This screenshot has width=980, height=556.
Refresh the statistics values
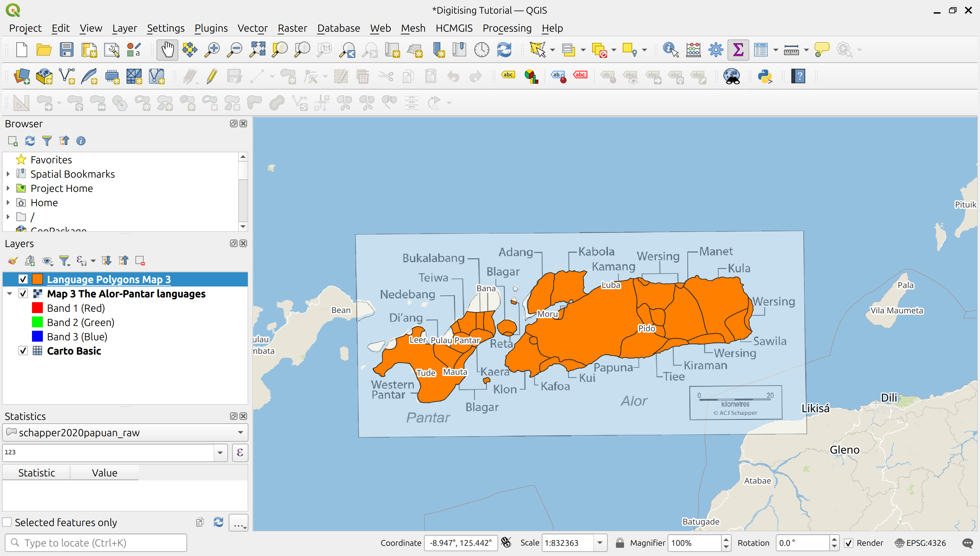218,522
